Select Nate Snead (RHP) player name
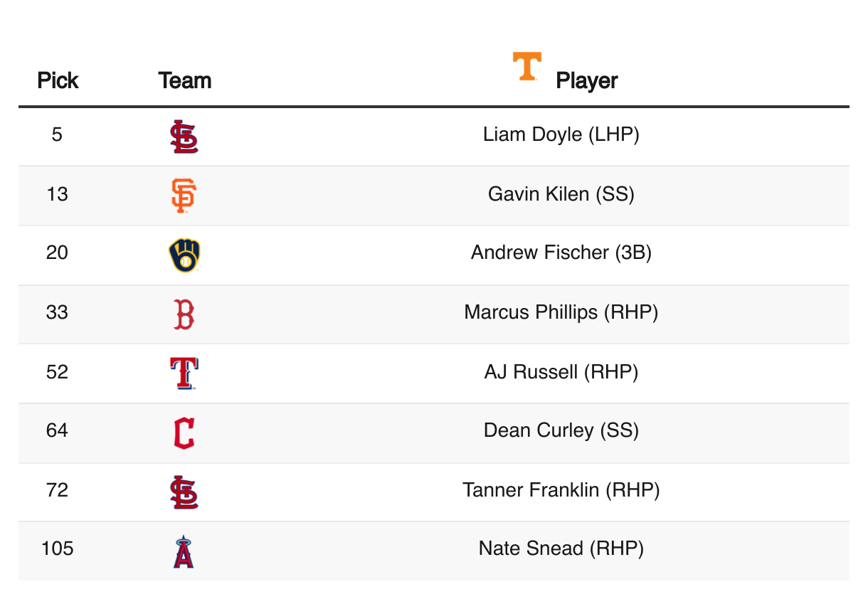 point(561,548)
